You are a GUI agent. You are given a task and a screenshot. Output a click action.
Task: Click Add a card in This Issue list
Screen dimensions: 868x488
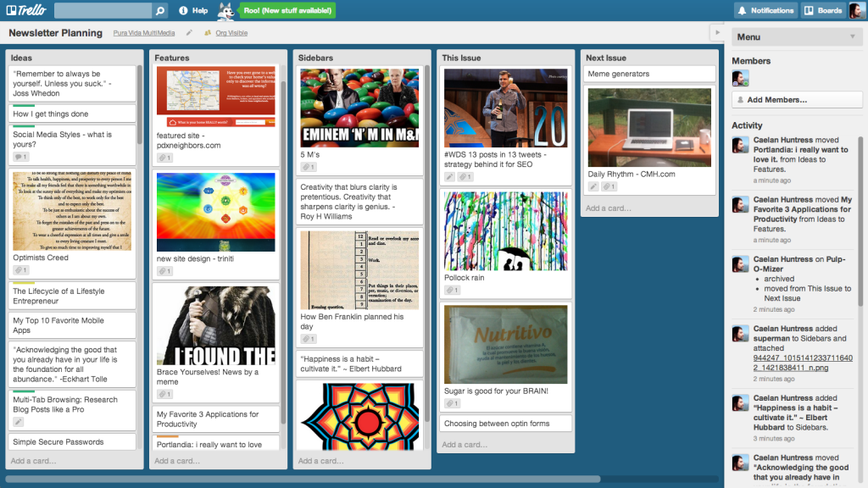pyautogui.click(x=465, y=444)
